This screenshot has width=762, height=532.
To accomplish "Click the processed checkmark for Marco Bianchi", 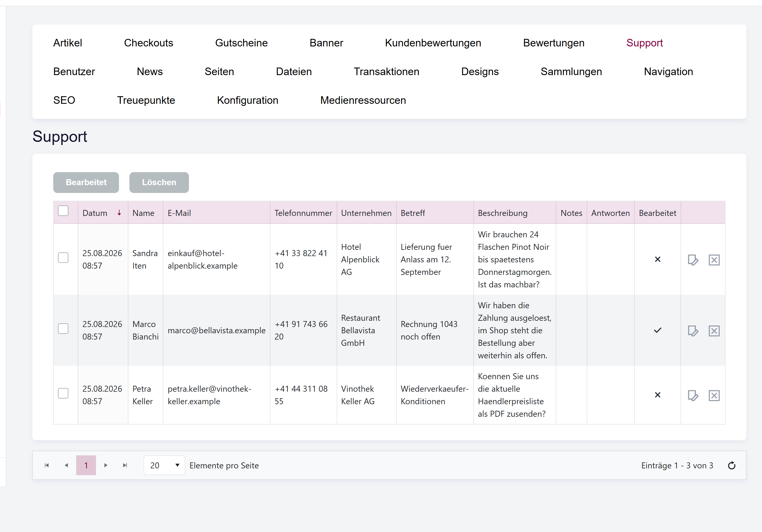I will [x=657, y=330].
